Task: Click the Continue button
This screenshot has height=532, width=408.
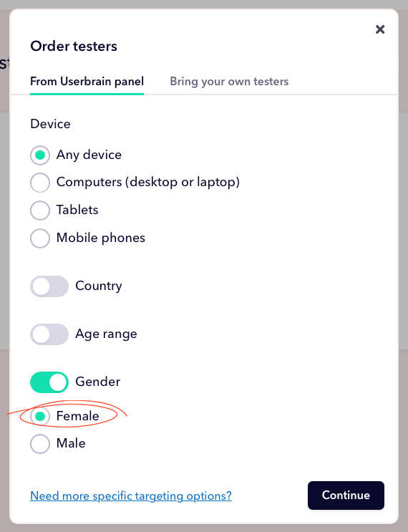Action: click(346, 495)
